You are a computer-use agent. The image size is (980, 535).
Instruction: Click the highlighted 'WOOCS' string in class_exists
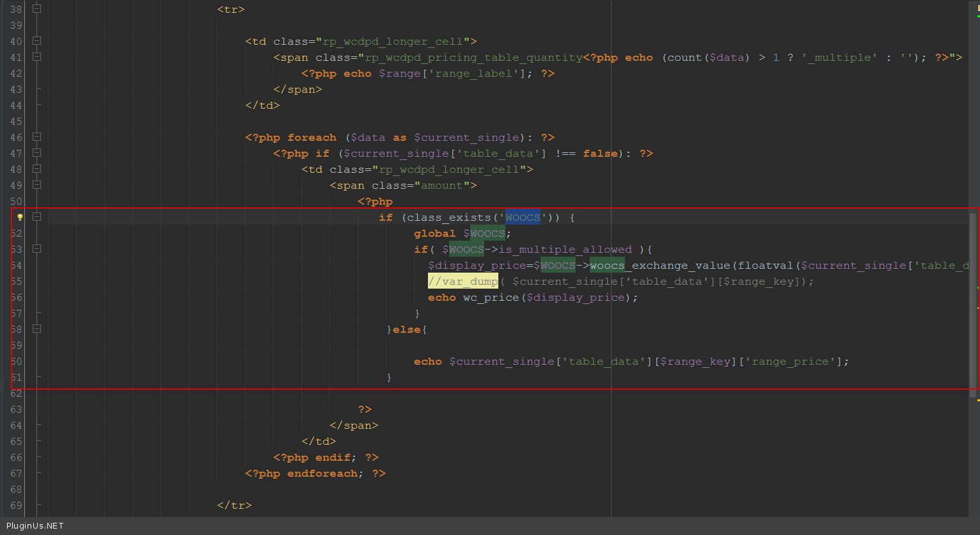(x=523, y=218)
